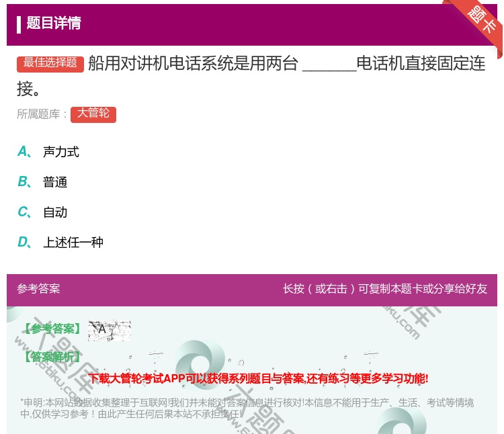Choose option D 上述任一种

[x=73, y=243]
